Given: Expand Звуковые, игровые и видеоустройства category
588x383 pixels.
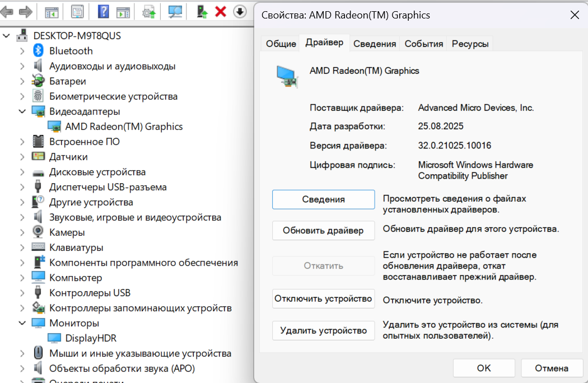Looking at the screenshot, I should click(x=22, y=217).
